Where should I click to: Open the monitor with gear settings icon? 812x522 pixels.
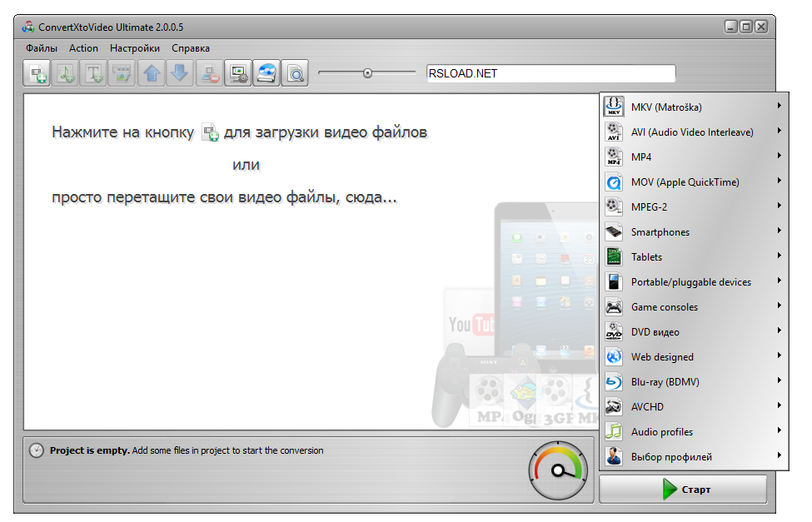point(238,73)
